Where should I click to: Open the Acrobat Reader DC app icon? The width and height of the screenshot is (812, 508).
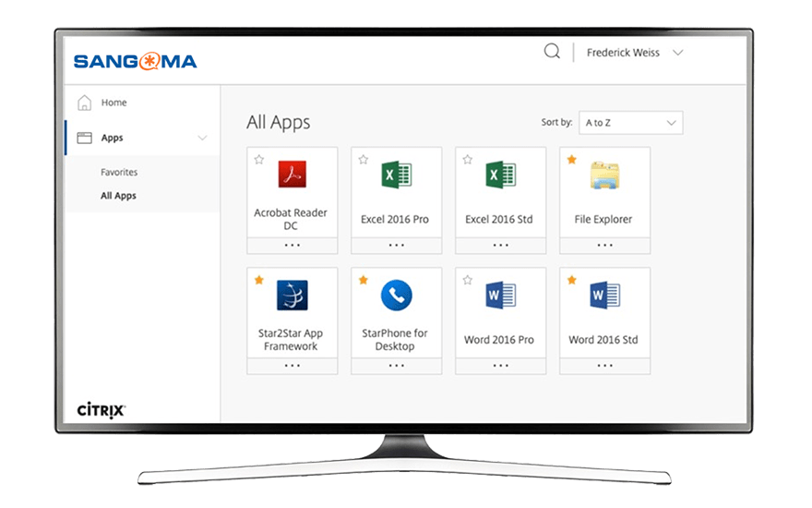click(293, 175)
